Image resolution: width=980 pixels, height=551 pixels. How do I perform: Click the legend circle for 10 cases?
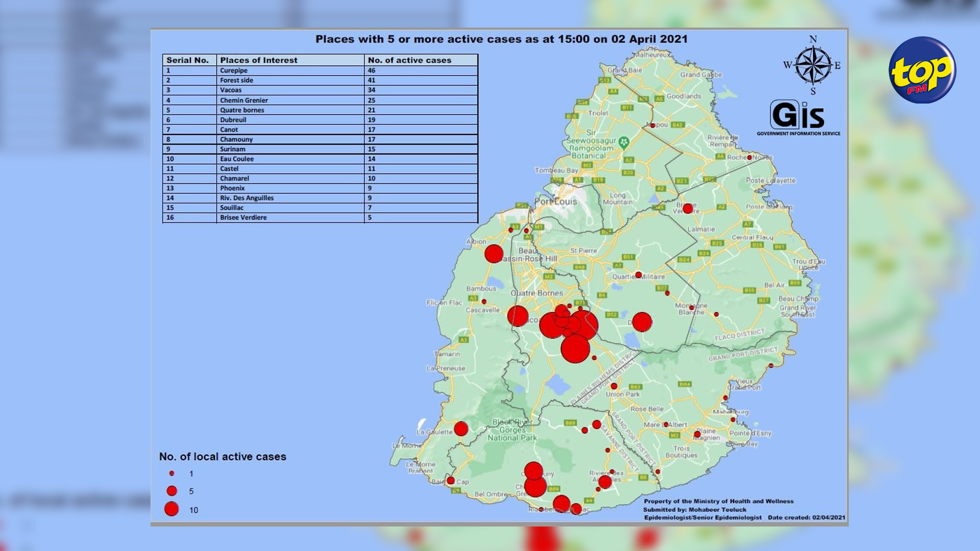pyautogui.click(x=171, y=509)
